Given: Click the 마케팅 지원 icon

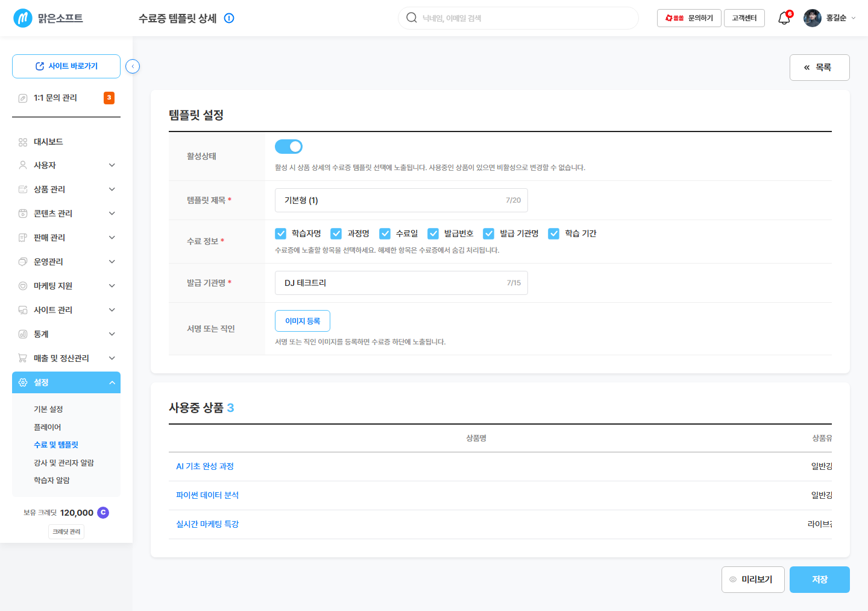Looking at the screenshot, I should point(23,286).
